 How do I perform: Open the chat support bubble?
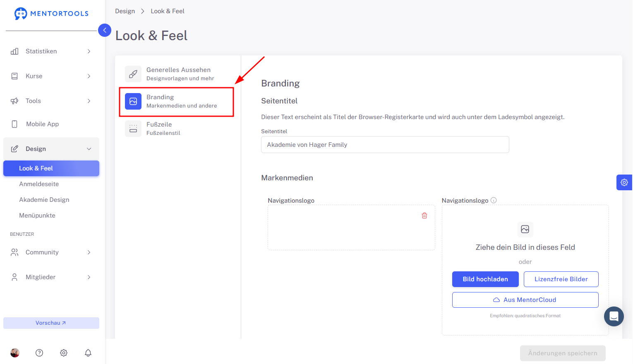click(x=614, y=316)
